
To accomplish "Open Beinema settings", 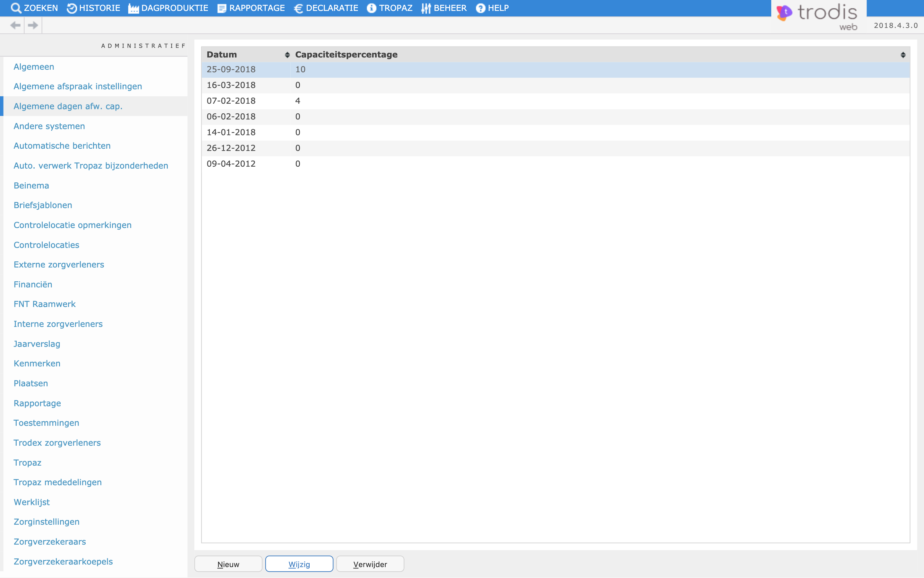I will 31,185.
